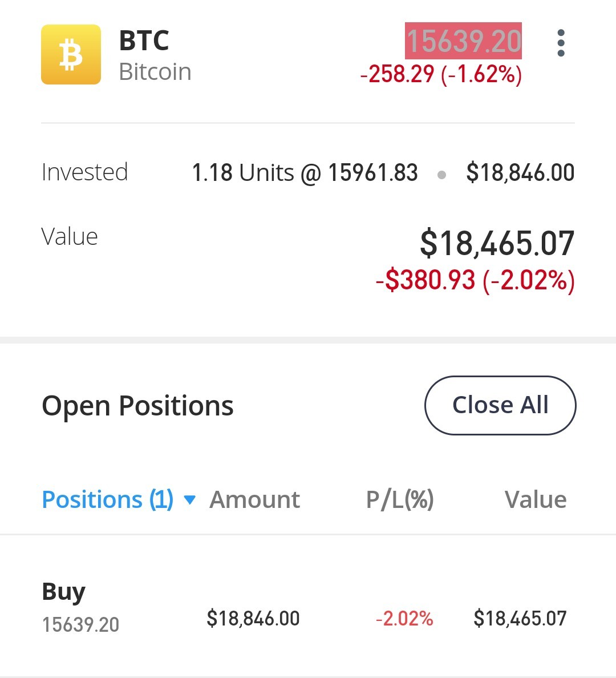Select the Value column header
The width and height of the screenshot is (616, 678).
(536, 499)
